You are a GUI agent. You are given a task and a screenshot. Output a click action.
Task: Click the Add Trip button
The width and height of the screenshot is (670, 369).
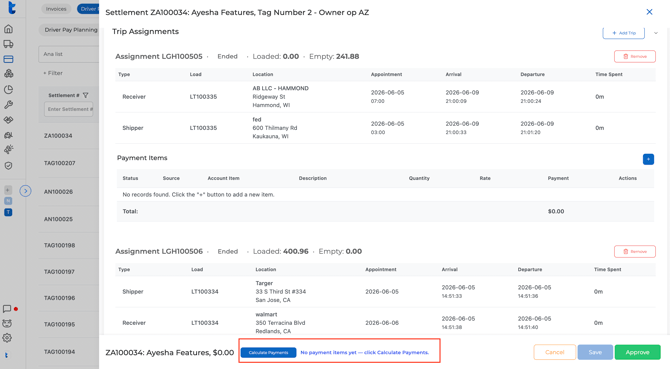tap(623, 33)
